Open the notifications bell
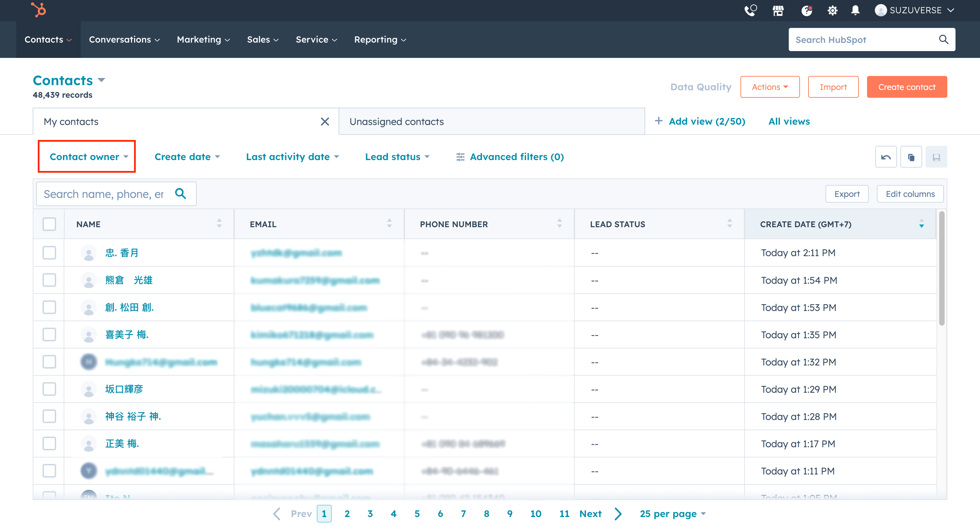980x530 pixels. click(x=855, y=10)
